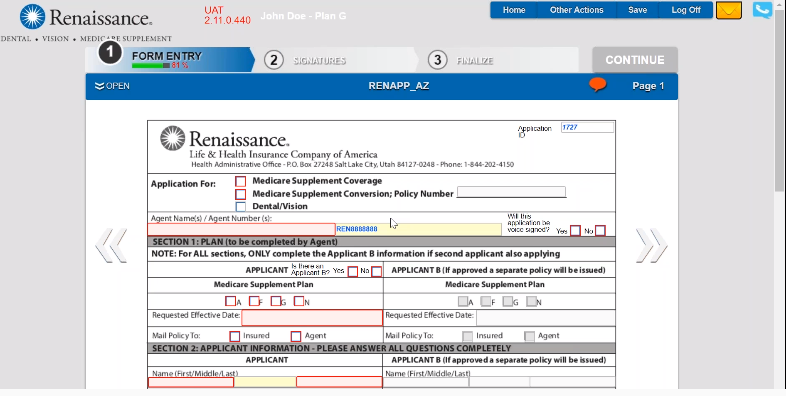Click the Page 1 label
Screen dimensions: 793x396
pos(648,86)
